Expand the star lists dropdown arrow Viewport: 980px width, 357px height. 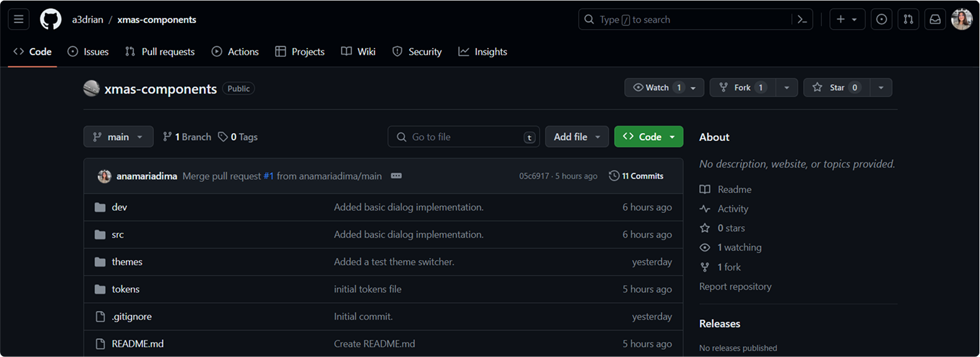click(881, 88)
